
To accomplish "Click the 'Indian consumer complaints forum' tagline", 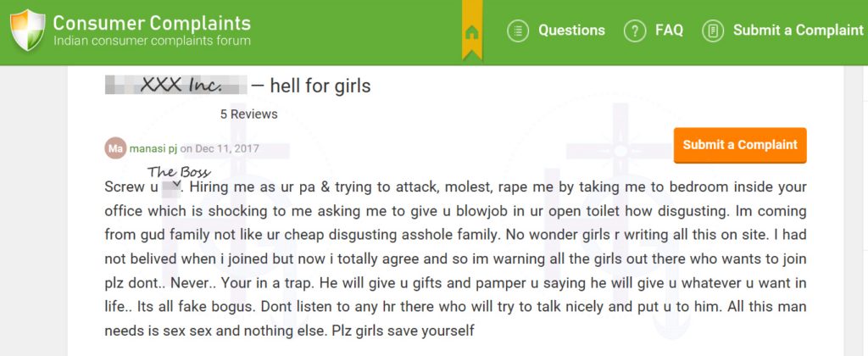I will (152, 41).
